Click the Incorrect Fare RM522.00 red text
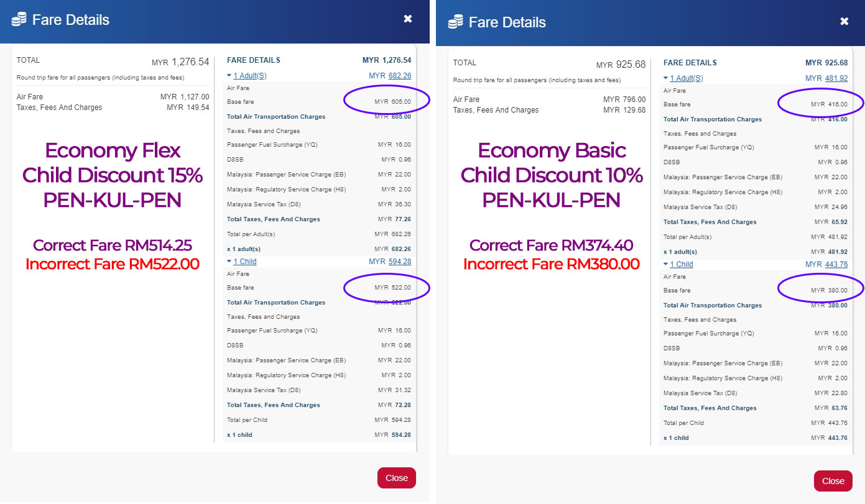865x504 pixels. (112, 264)
